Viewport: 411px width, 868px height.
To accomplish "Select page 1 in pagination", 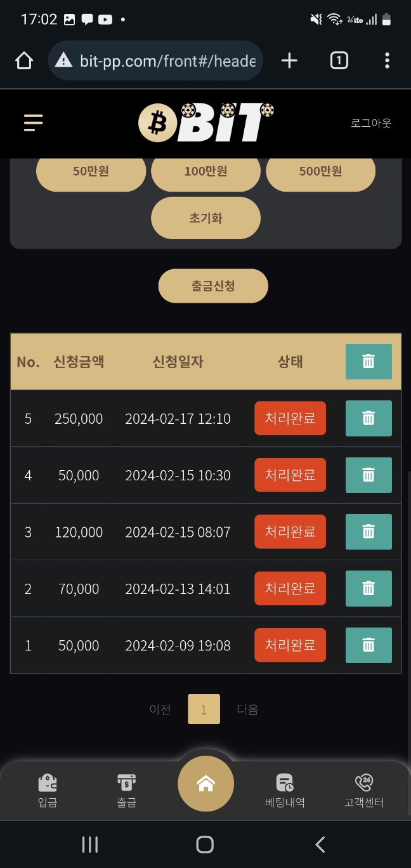I will 204,709.
